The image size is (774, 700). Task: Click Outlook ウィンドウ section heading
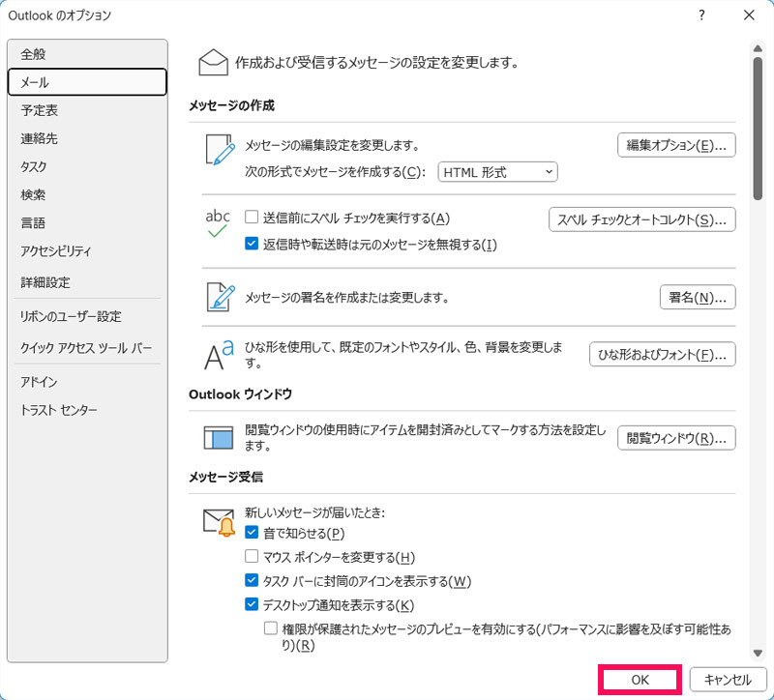pos(240,394)
